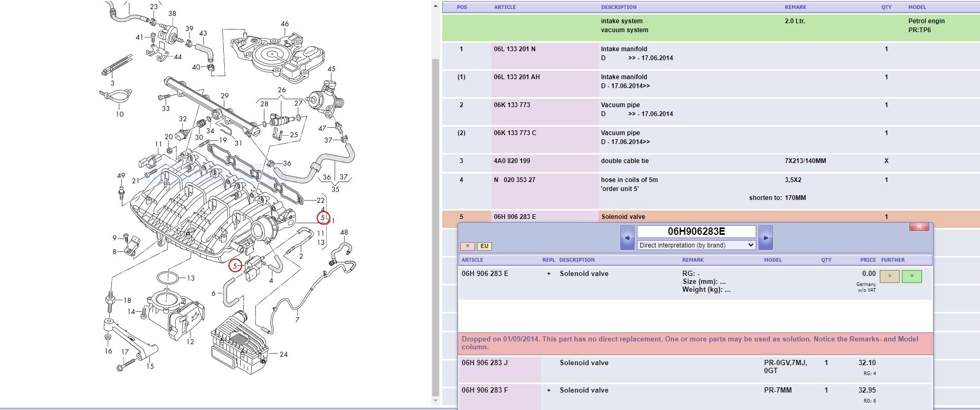Click the part number search field
980x410 pixels.
(696, 232)
